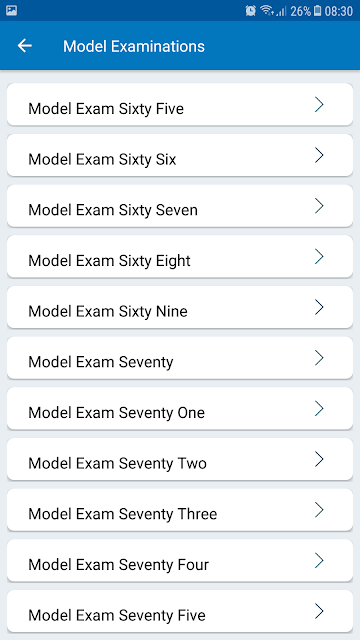
Task: Tap chevron beside Seventy Four exam
Action: (319, 560)
